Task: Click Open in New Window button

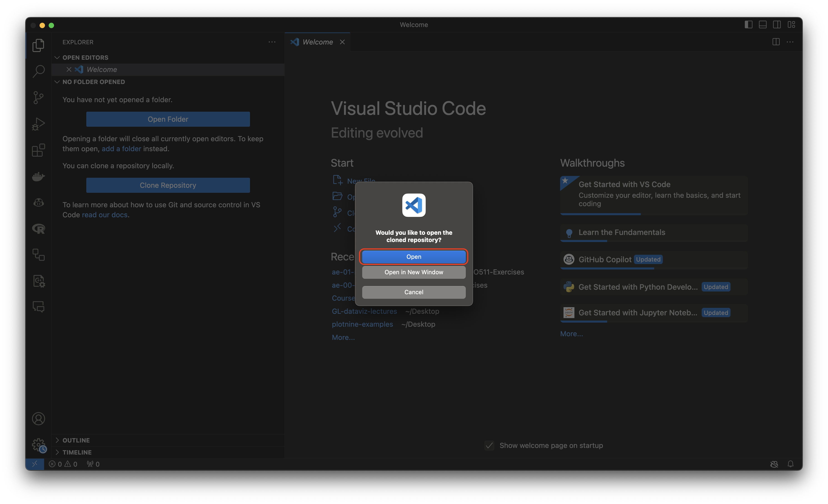Action: coord(414,272)
